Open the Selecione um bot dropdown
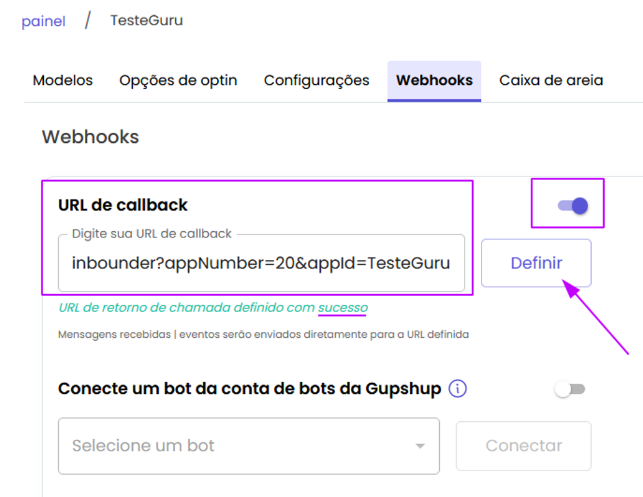 (249, 446)
